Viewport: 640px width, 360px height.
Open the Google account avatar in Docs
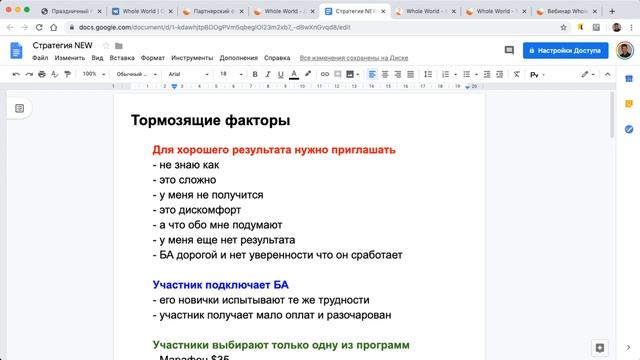(624, 51)
